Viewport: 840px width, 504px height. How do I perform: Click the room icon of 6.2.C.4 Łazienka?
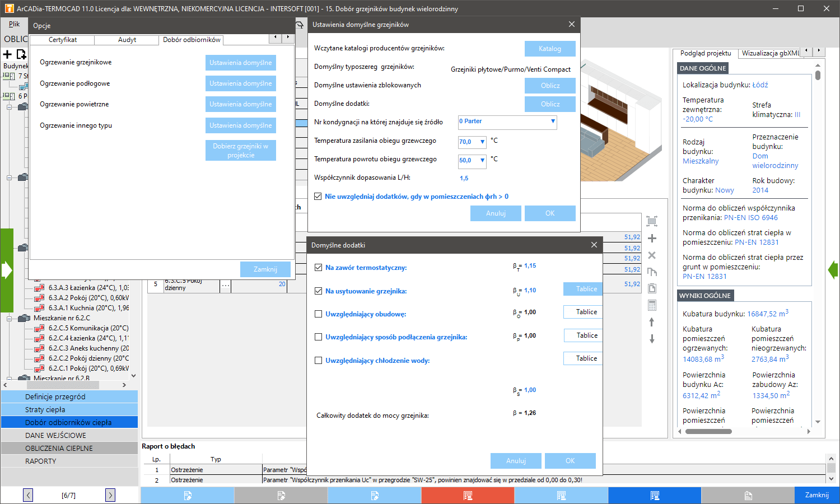point(39,338)
